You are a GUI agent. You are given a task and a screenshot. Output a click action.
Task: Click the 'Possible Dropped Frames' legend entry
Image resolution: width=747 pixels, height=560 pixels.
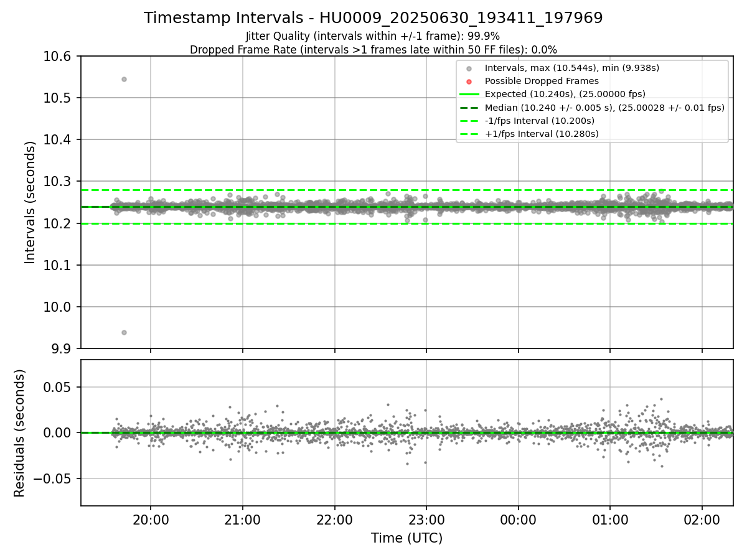tap(542, 81)
